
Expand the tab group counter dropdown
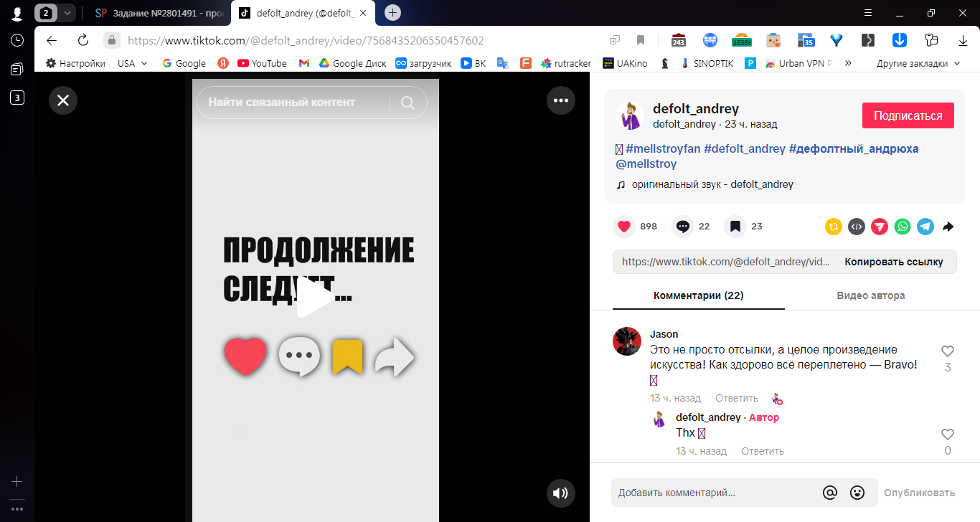click(67, 12)
